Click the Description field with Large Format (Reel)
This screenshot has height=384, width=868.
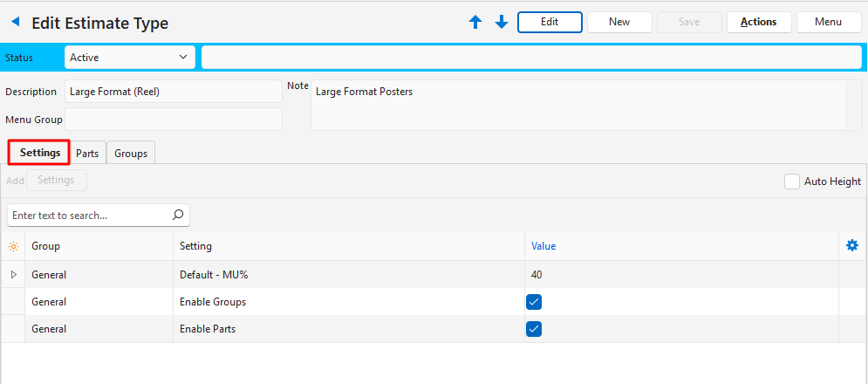(173, 92)
